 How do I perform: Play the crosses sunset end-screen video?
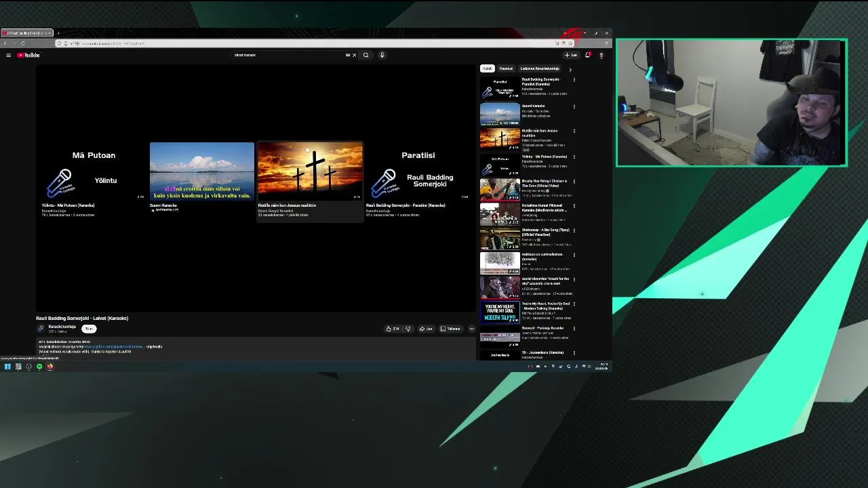[x=310, y=171]
